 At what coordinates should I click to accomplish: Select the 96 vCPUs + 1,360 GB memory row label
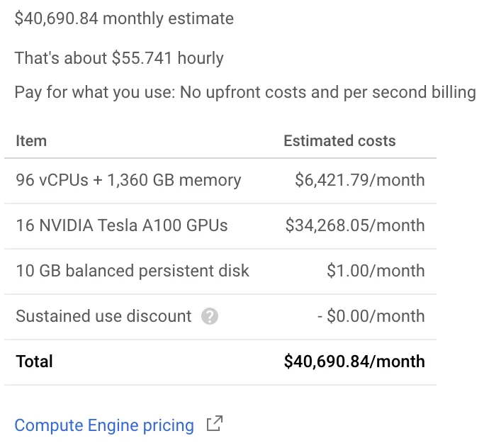tap(128, 180)
